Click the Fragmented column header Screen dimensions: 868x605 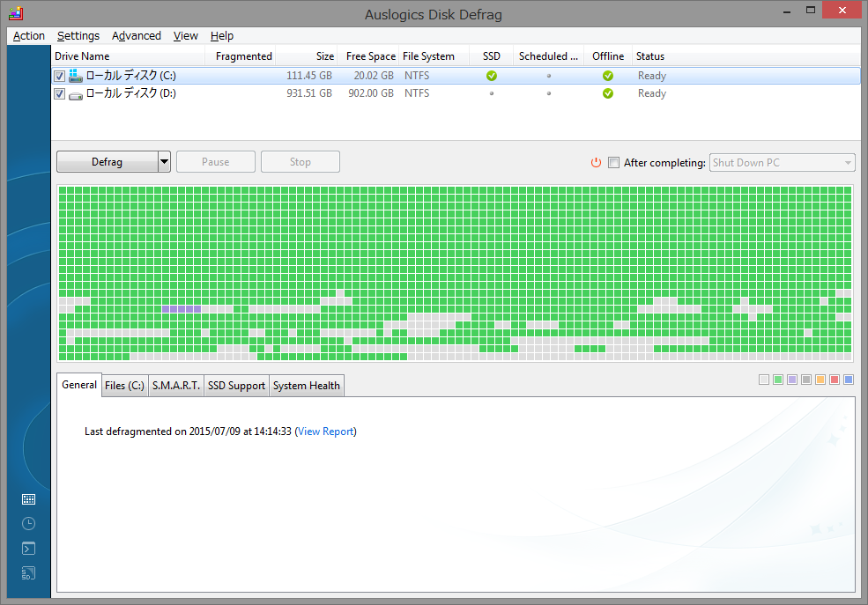(x=242, y=55)
